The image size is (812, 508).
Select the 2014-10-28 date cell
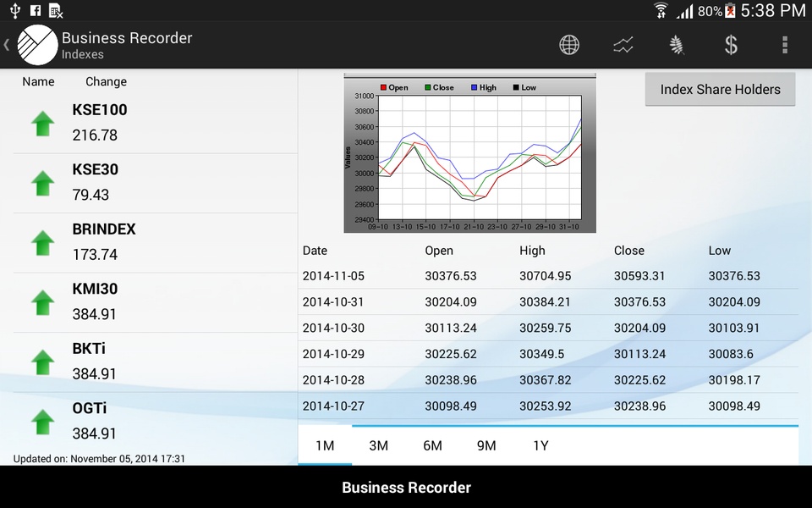click(x=333, y=379)
